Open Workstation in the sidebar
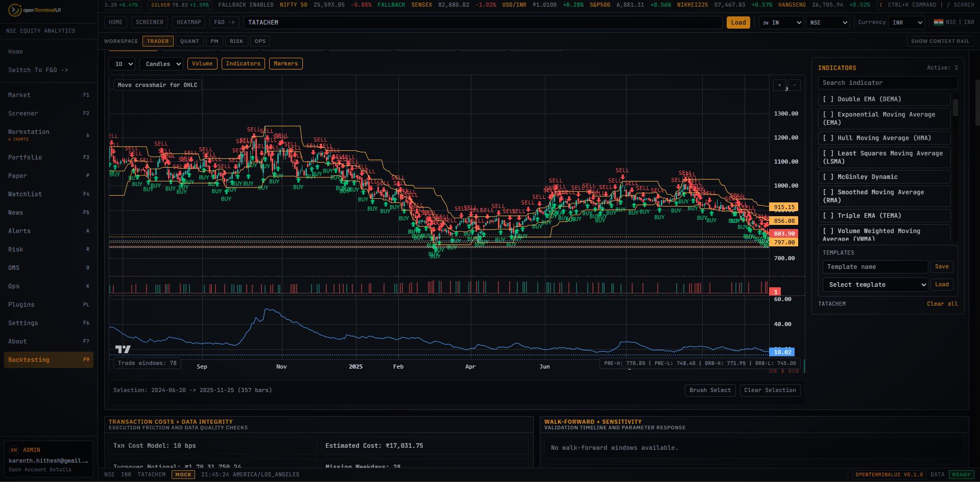 (x=49, y=135)
